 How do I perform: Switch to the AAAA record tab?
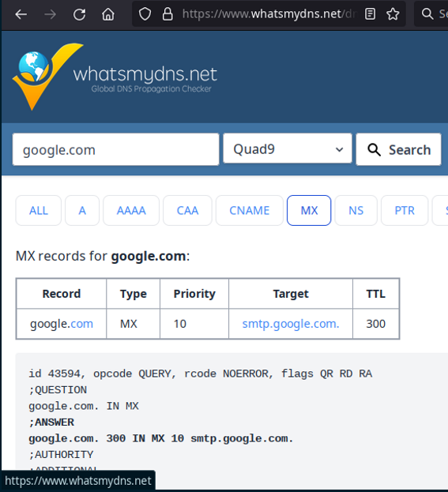point(131,210)
